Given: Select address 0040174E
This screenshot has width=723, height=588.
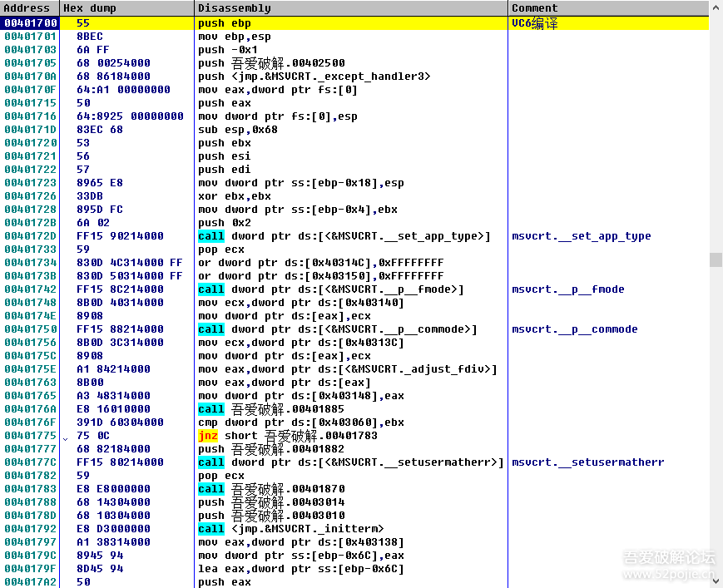Looking at the screenshot, I should click(x=31, y=317).
